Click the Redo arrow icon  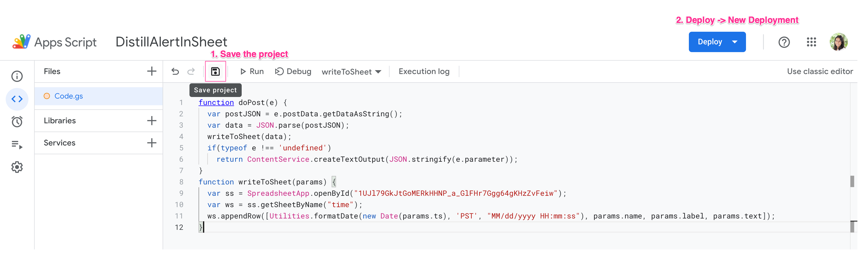coord(191,71)
